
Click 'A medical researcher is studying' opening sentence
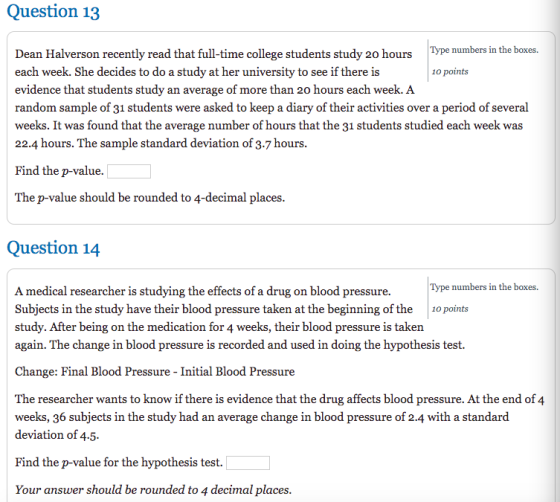point(202,291)
